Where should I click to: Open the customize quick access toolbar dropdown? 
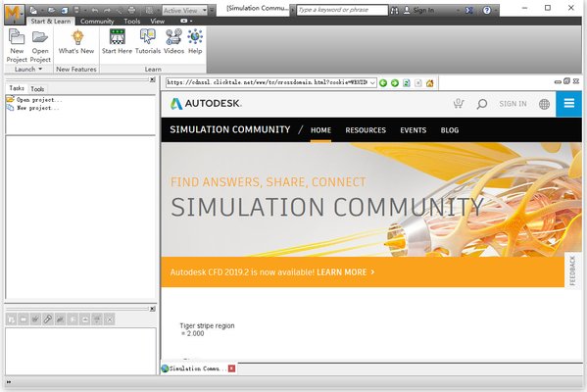212,10
